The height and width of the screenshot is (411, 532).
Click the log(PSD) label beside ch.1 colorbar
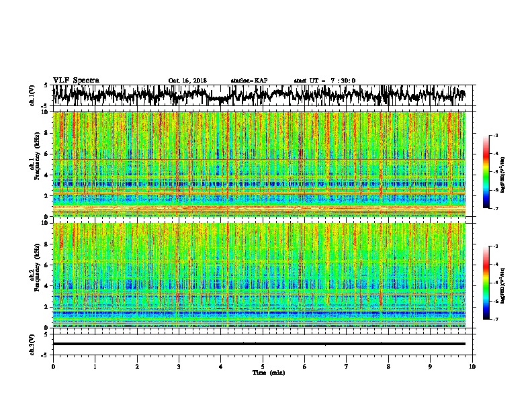tap(503, 175)
